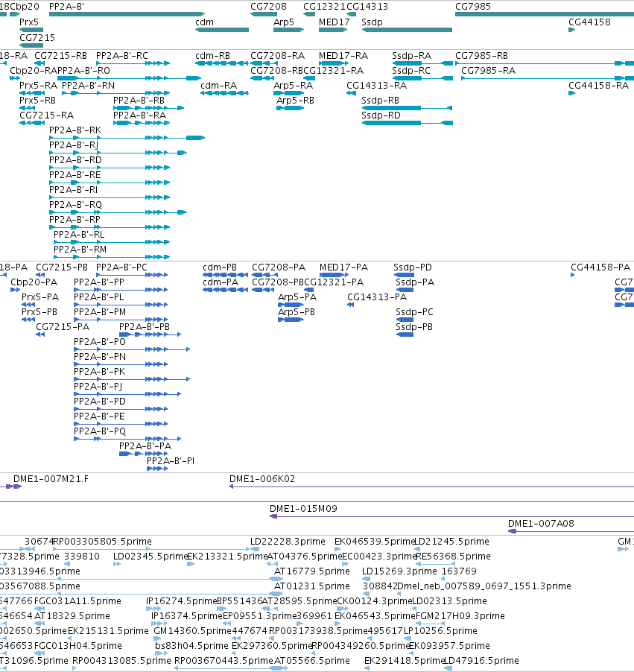Click EST FGC031A11.5prime

click(39, 609)
